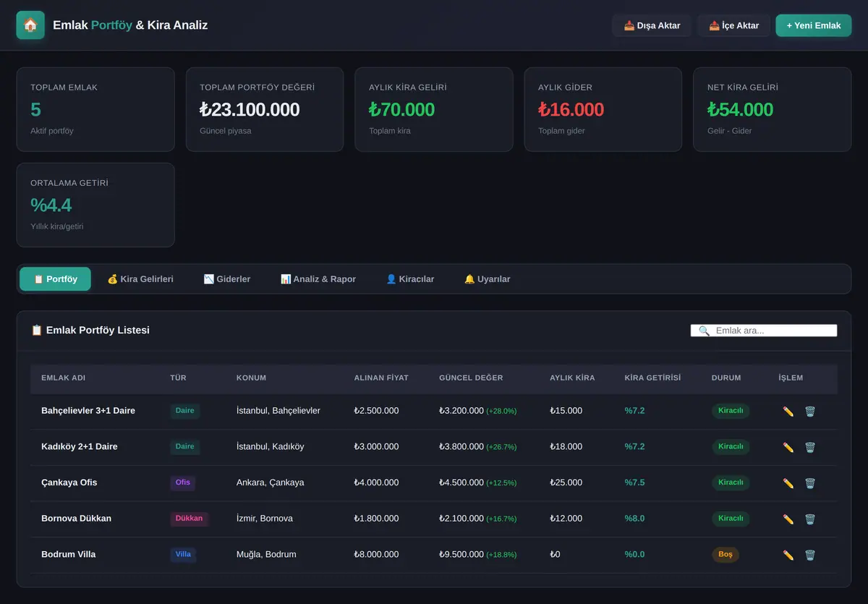Screen dimensions: 868x604
Task: Edit the Bornova Dükkan entry
Action: [x=788, y=519]
